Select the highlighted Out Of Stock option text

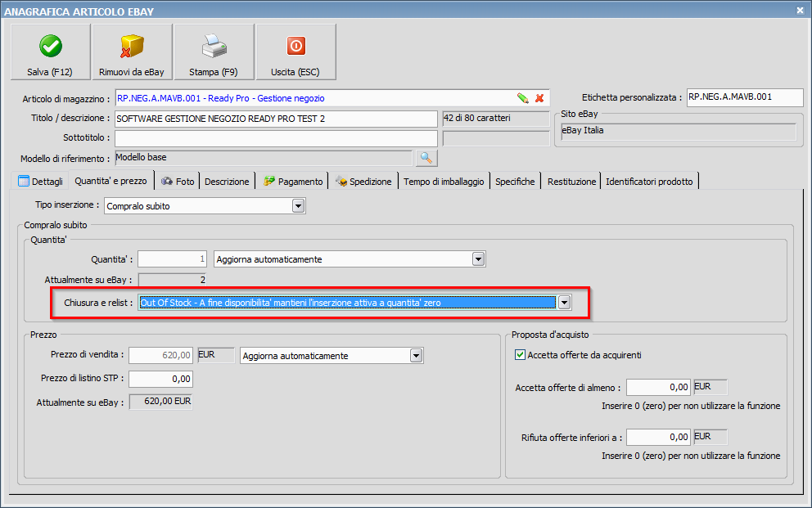(x=347, y=303)
